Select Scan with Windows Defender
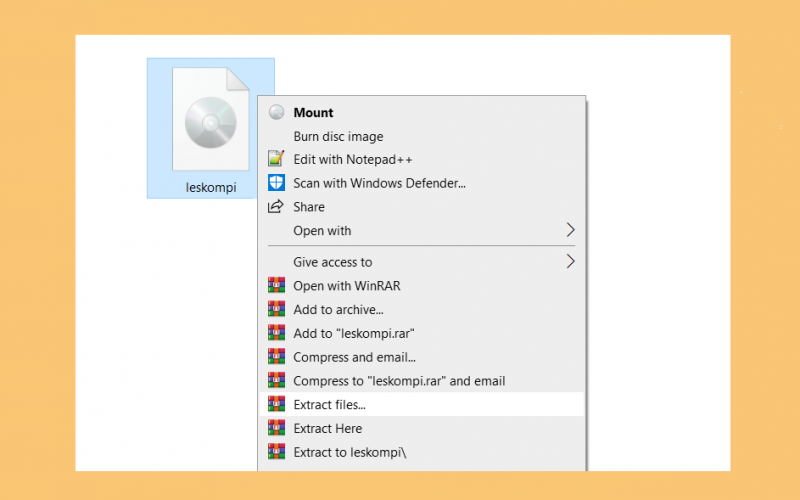This screenshot has width=800, height=500. [421, 183]
